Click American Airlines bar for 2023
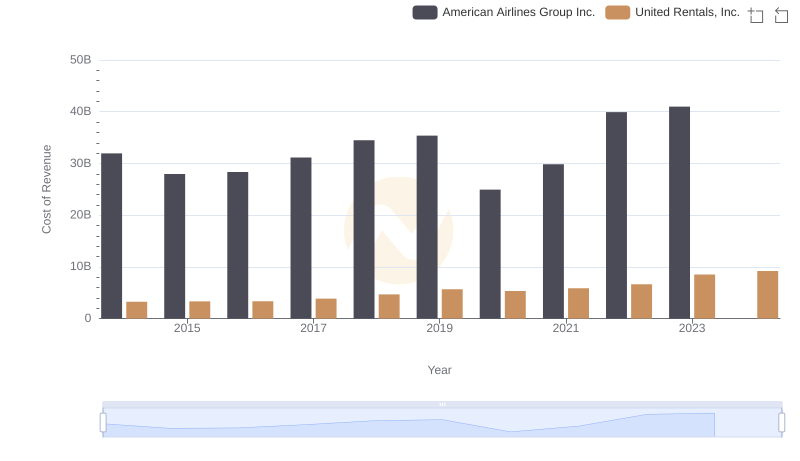This screenshot has height=461, width=800. [679, 213]
